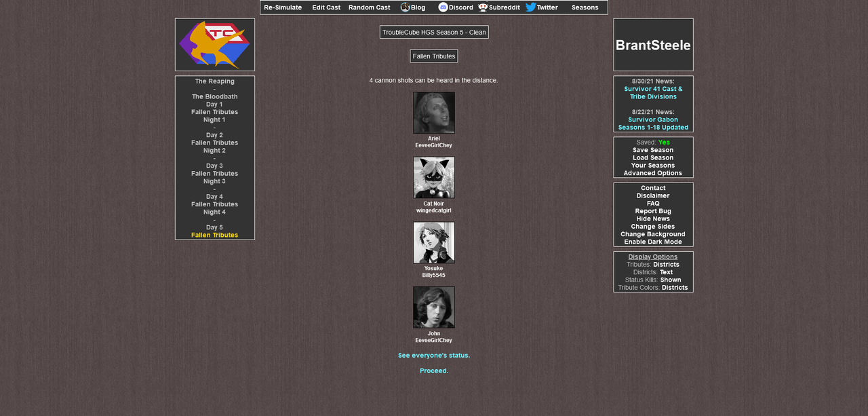Click the 'See everyone's status.' link
Screen dimensions: 868x416
(x=434, y=356)
